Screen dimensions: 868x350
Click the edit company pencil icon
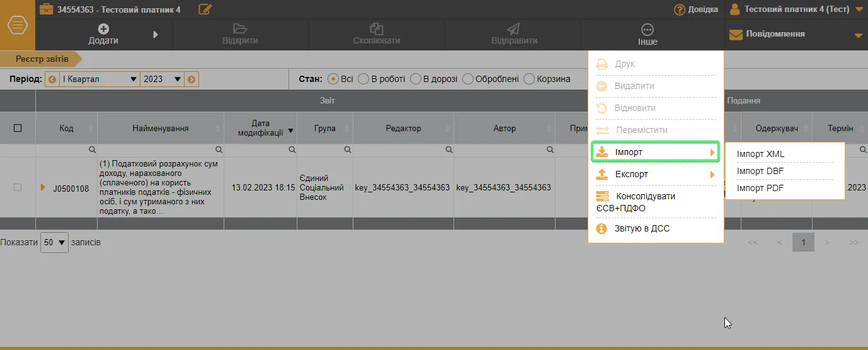coord(205,9)
